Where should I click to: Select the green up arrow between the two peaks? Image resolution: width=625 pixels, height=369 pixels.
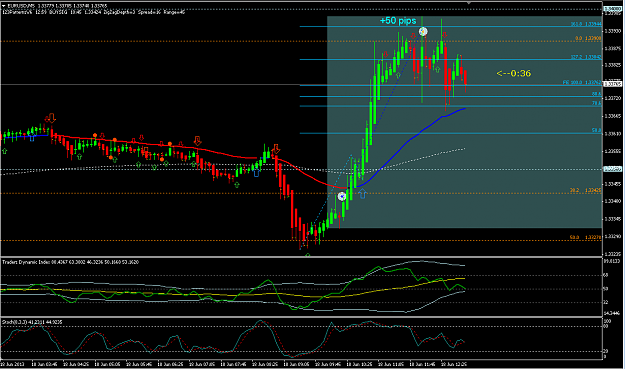438,70
